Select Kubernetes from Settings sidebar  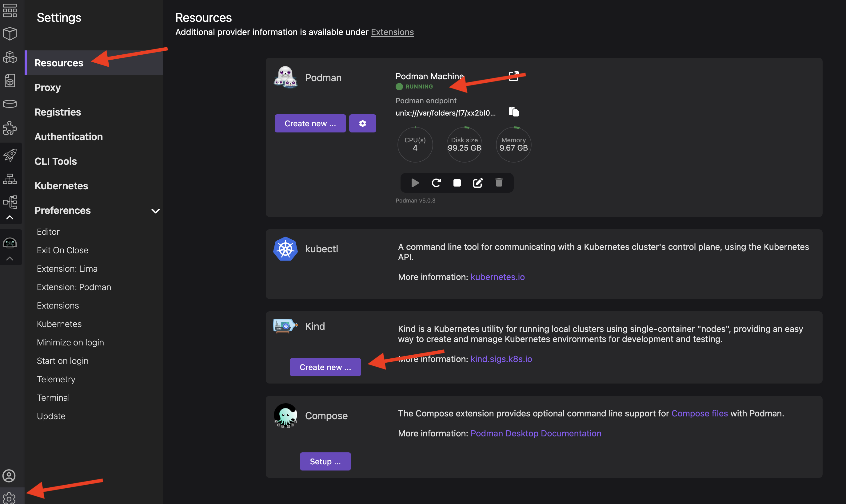[x=61, y=185]
